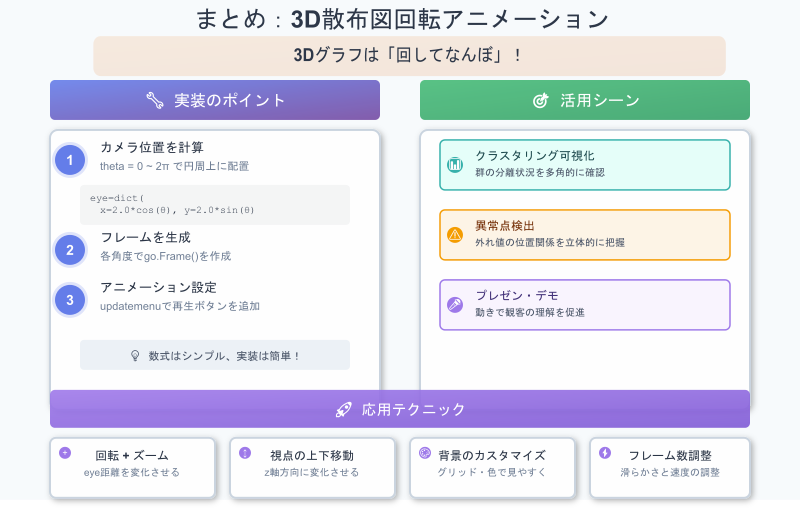
Task: Click the text 滑らかさと速度の調整
Action: coord(670,472)
